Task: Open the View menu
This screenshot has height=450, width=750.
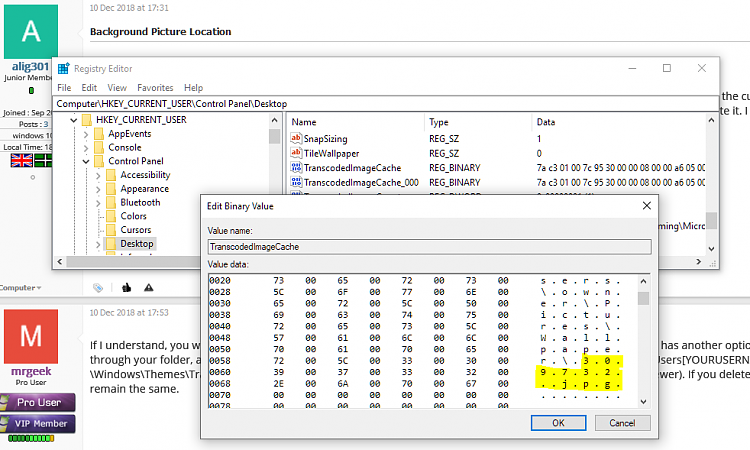Action: click(117, 88)
